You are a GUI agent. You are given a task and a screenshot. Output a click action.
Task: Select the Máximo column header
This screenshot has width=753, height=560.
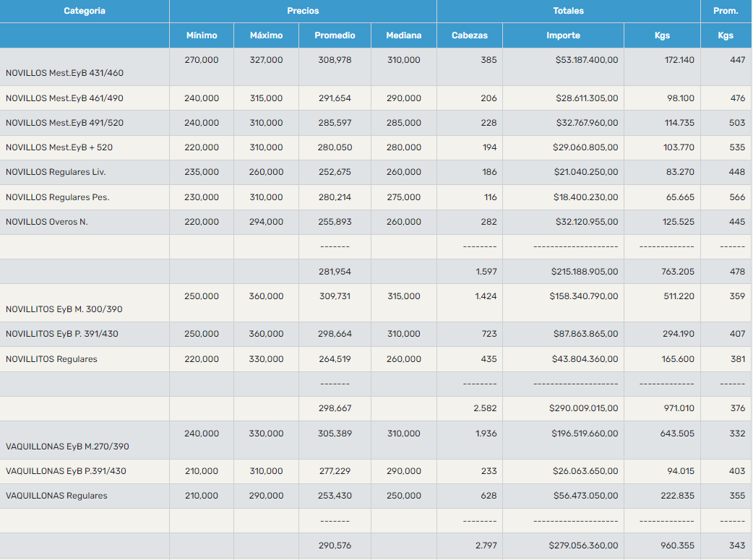pyautogui.click(x=266, y=35)
